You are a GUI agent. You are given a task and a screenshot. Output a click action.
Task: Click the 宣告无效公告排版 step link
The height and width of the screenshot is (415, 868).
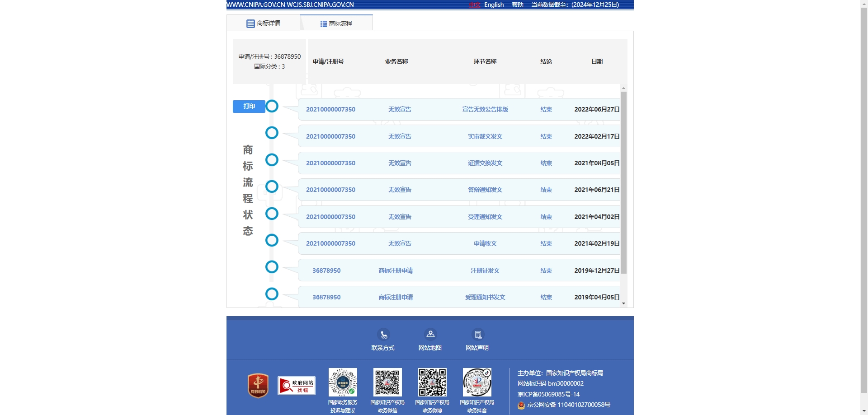485,109
